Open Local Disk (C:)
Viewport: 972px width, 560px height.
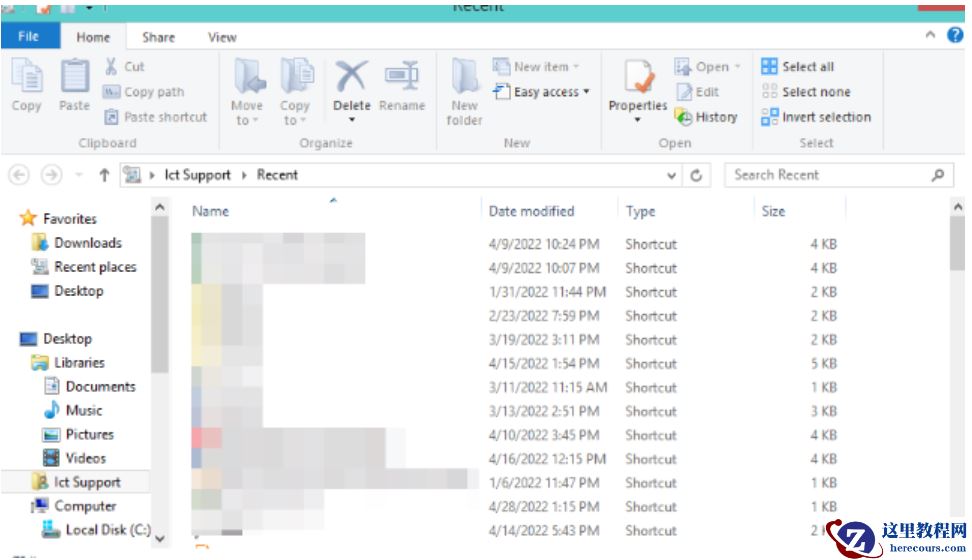tap(97, 530)
